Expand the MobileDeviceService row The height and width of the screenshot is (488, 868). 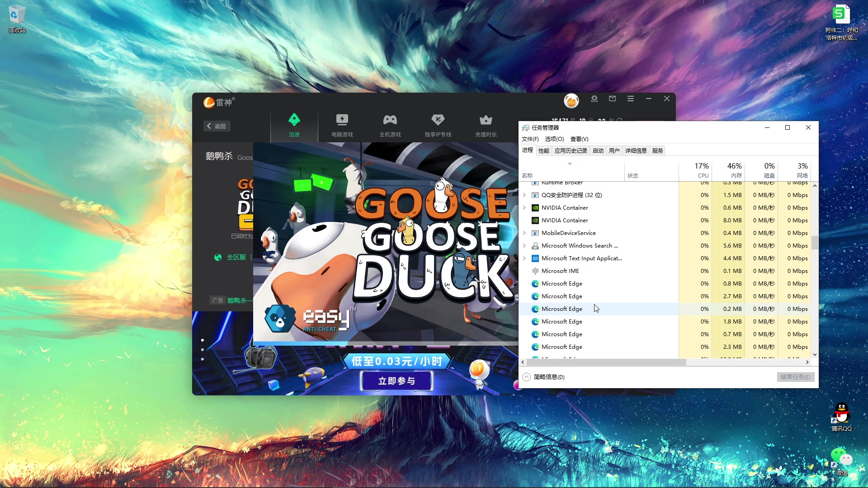pos(524,233)
